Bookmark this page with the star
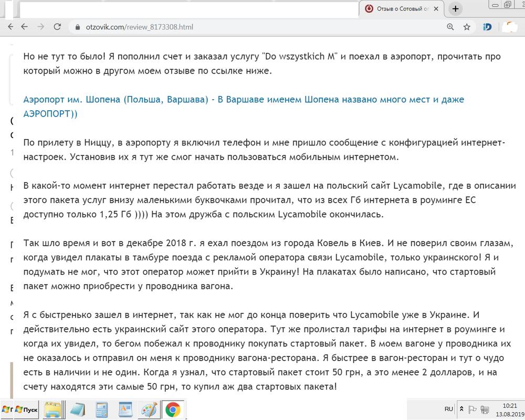 pyautogui.click(x=467, y=27)
